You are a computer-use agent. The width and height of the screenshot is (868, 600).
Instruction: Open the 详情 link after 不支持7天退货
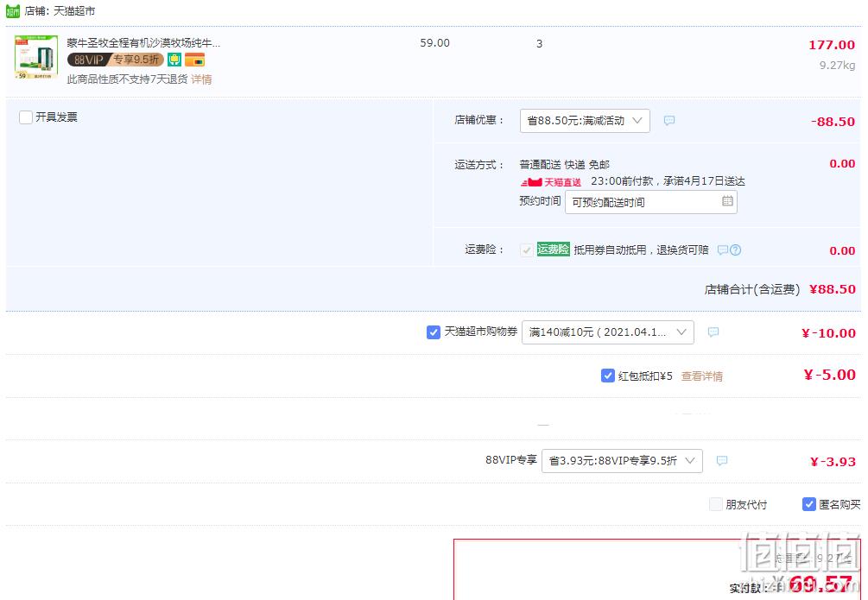201,79
